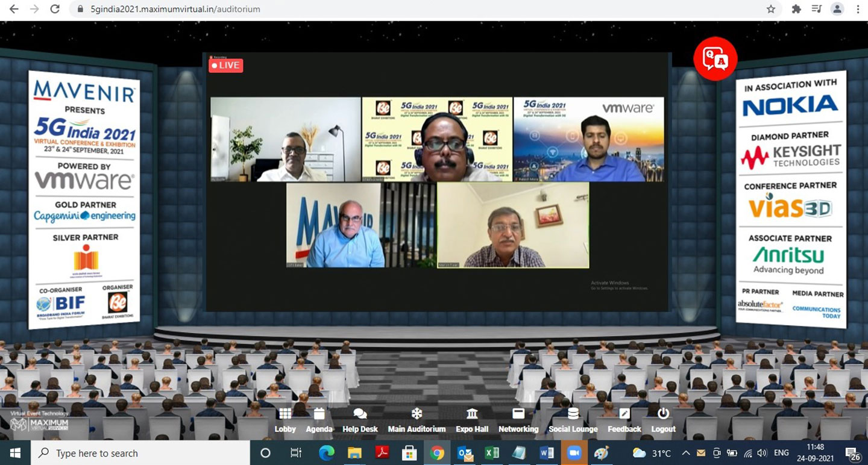Click the Type here to search box
Screen dimensions: 868x465
(x=140, y=453)
